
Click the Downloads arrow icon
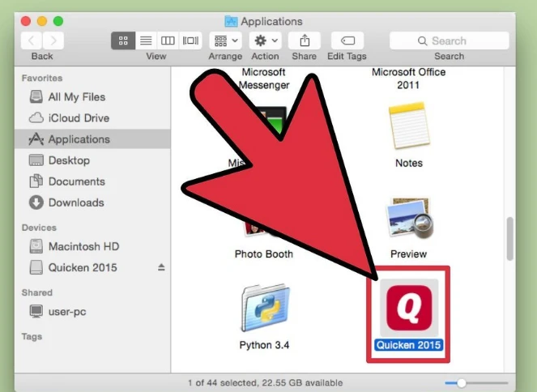point(36,202)
